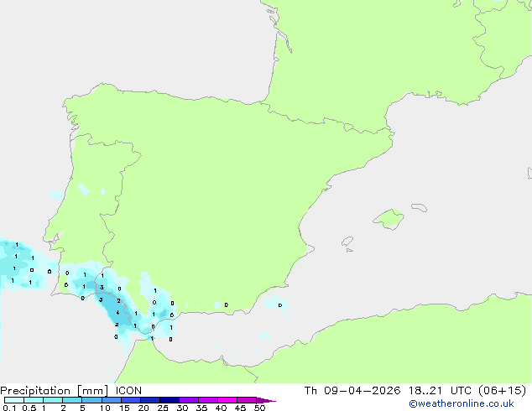
Task: Click the Ibiza island outline
Action: [x=347, y=242]
